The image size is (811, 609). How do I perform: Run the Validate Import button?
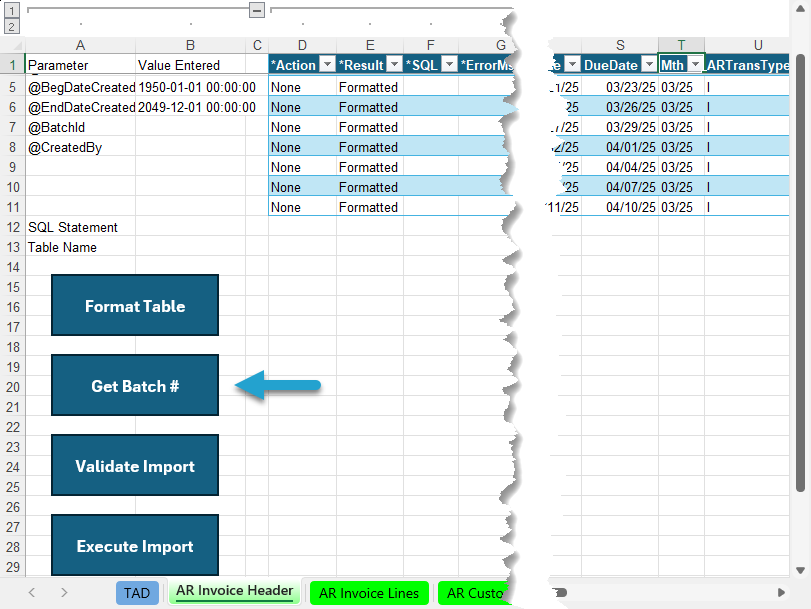coord(134,465)
